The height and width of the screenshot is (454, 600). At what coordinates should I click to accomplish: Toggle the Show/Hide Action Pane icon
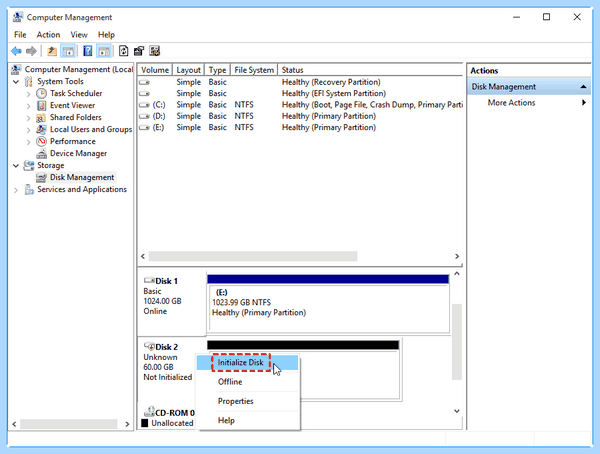[x=104, y=51]
